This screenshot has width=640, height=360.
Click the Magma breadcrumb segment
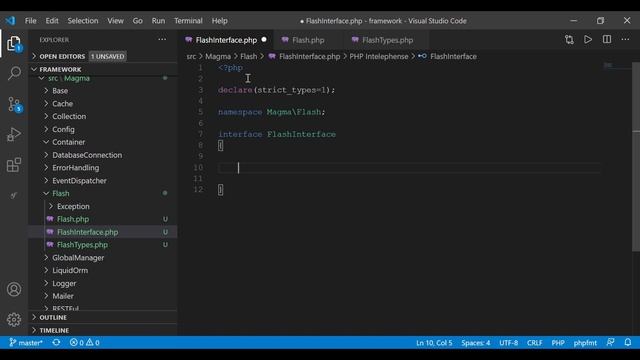pos(218,56)
